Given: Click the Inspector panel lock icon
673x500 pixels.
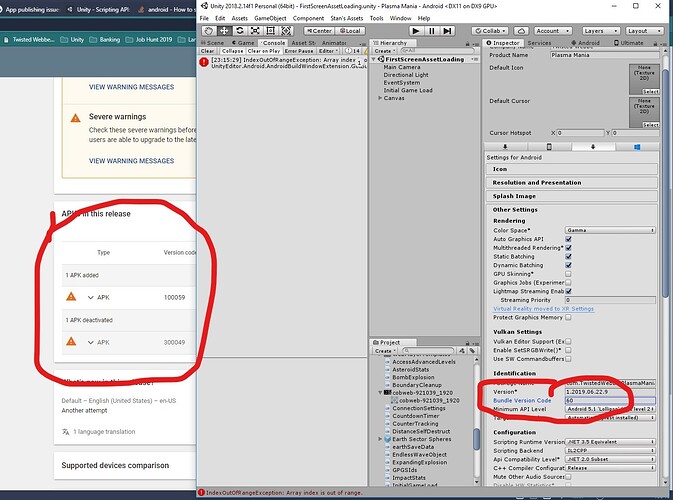Looking at the screenshot, I should coord(655,43).
